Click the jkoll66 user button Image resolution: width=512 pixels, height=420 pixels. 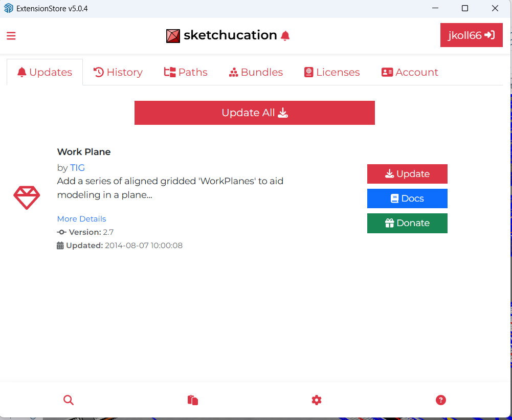[x=471, y=35]
